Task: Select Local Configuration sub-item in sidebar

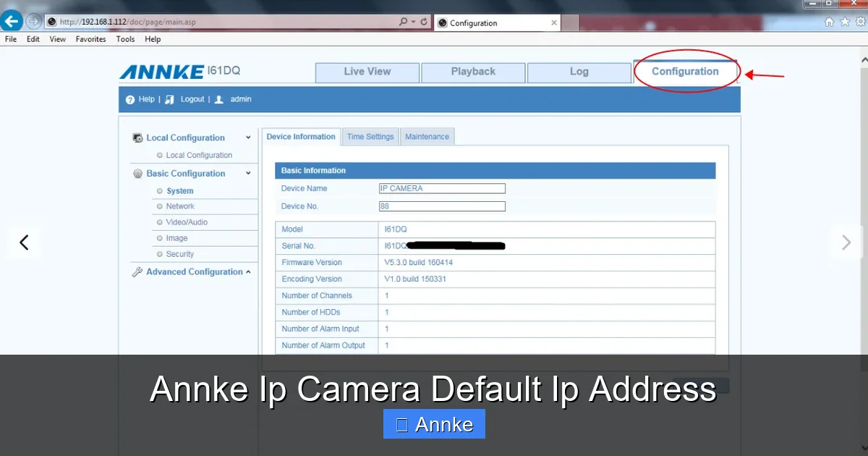Action: tap(199, 155)
